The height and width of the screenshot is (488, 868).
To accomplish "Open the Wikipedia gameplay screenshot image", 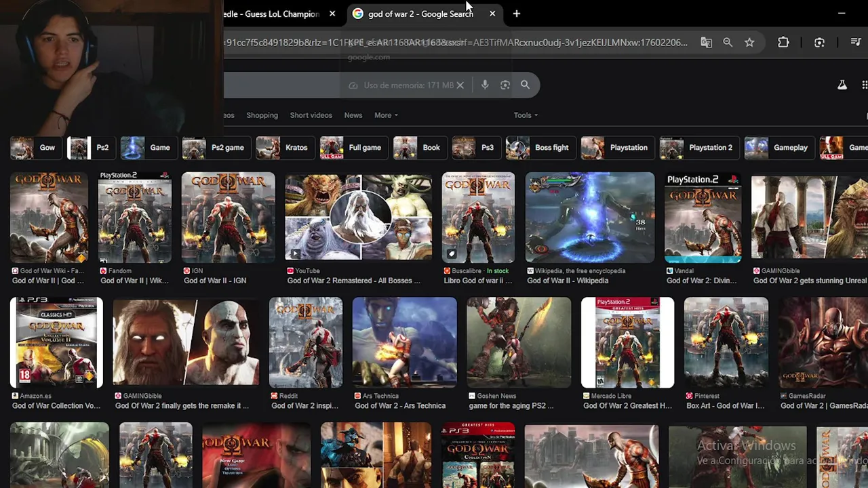I will (x=590, y=217).
